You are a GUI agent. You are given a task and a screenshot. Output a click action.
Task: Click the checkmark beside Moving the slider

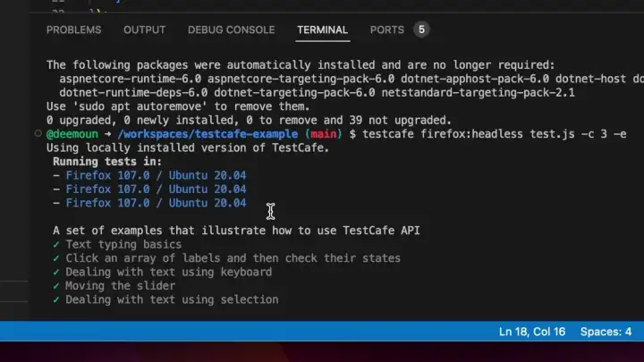coord(56,286)
